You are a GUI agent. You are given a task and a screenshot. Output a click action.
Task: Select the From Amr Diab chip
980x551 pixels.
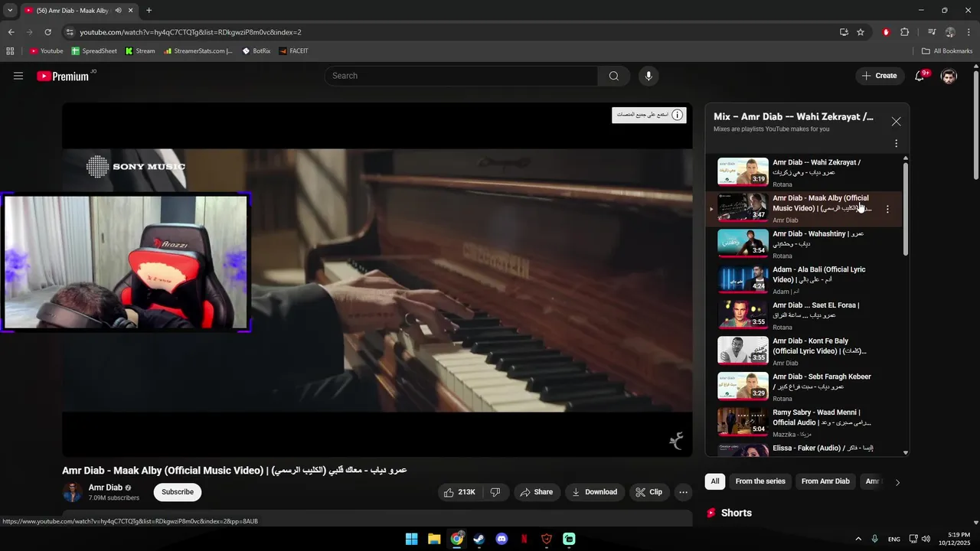tap(825, 481)
